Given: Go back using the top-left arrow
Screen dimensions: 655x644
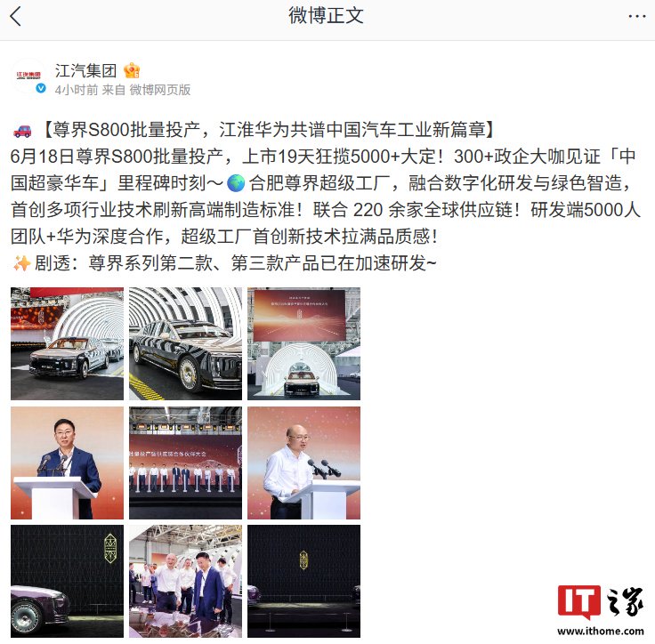Looking at the screenshot, I should tap(15, 17).
